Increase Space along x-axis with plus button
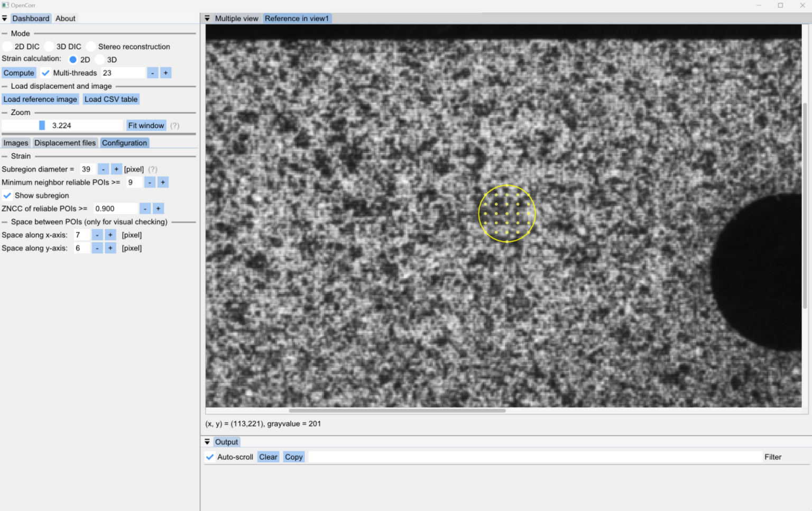 (x=110, y=234)
